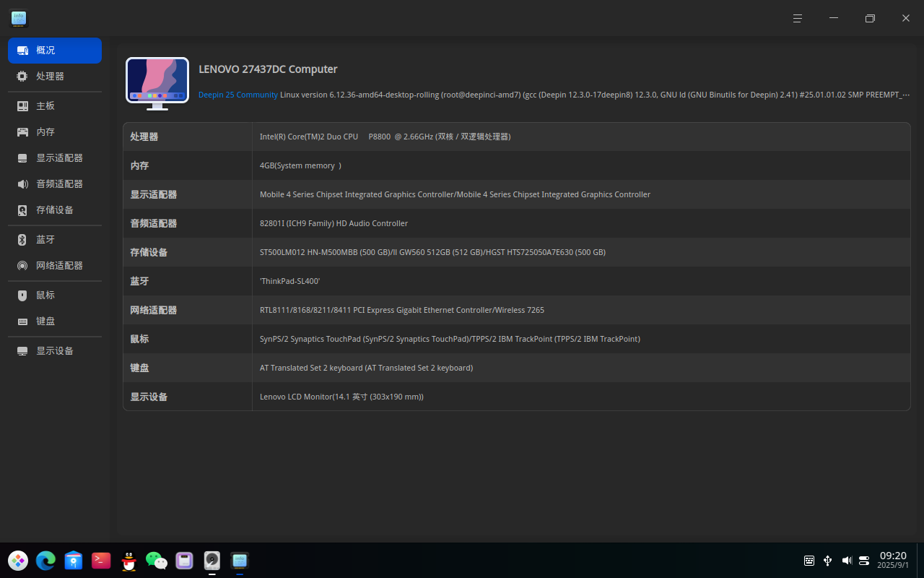924x578 pixels.
Task: Open the hamburger main menu
Action: [798, 18]
